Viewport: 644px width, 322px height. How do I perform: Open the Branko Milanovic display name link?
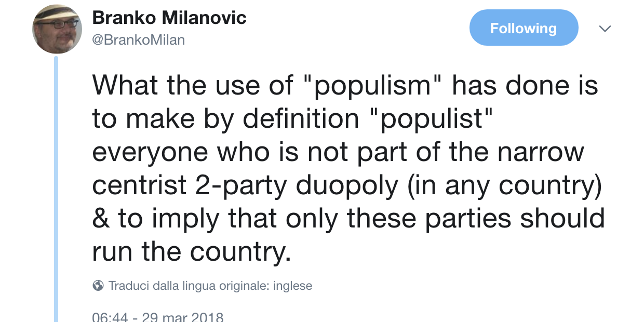pyautogui.click(x=169, y=18)
